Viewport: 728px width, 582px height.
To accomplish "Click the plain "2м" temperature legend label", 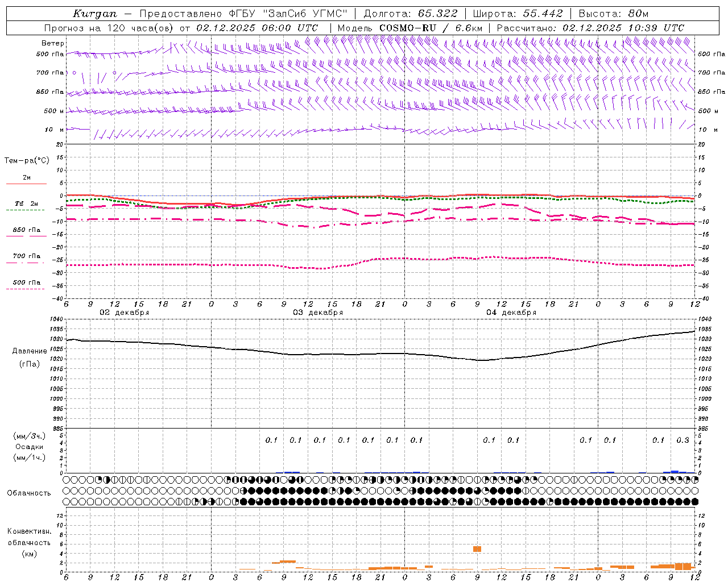I will pyautogui.click(x=27, y=177).
